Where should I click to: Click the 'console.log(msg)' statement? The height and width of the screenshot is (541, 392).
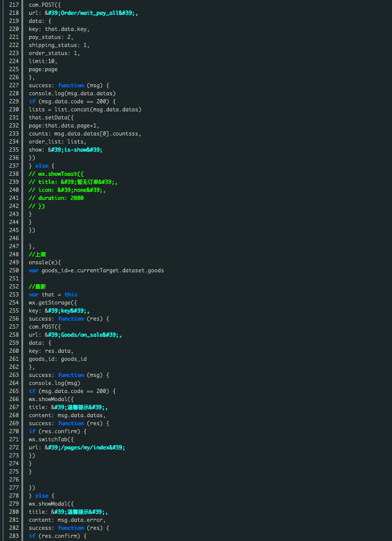pos(54,383)
